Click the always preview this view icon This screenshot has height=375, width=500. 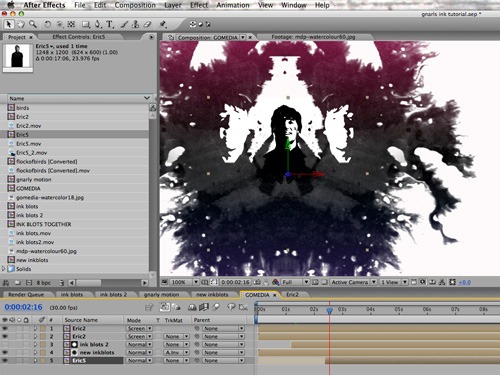click(164, 282)
